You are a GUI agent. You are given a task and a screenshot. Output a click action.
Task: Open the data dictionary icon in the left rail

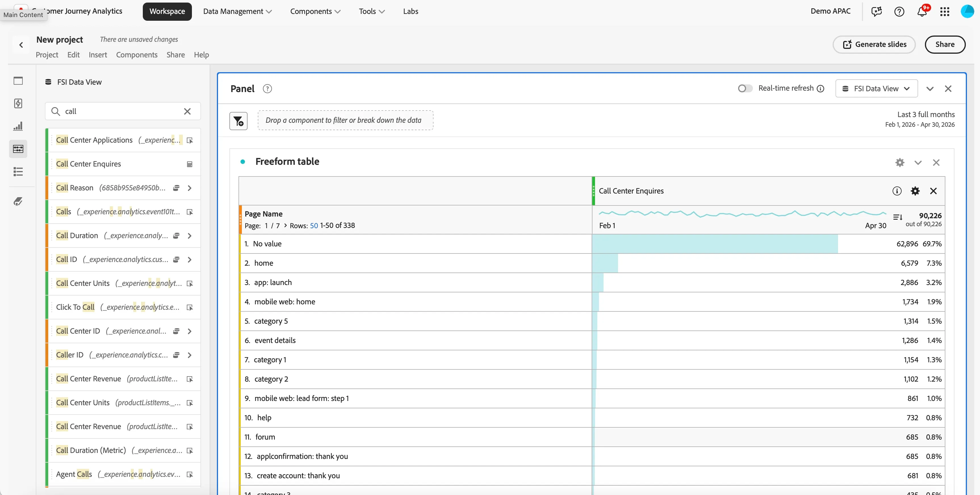click(18, 201)
